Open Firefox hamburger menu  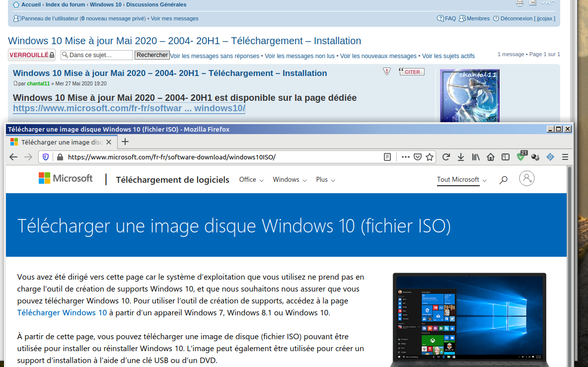point(565,157)
